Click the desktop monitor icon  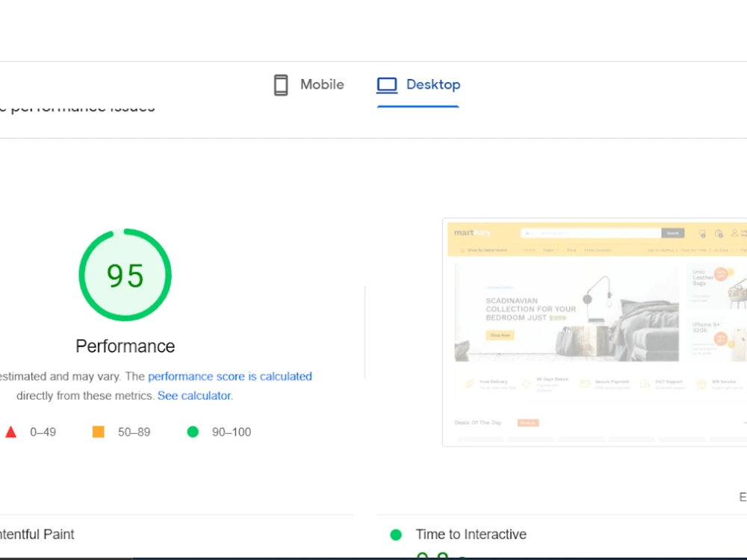387,85
